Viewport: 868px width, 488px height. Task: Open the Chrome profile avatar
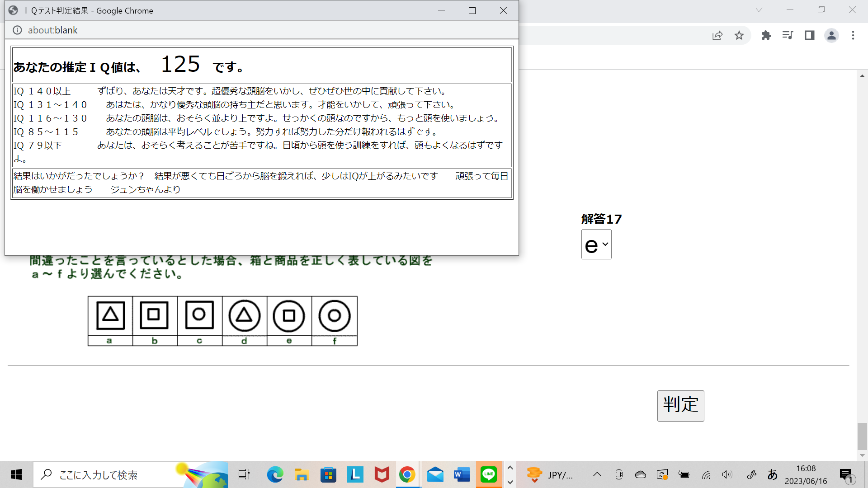coord(831,35)
